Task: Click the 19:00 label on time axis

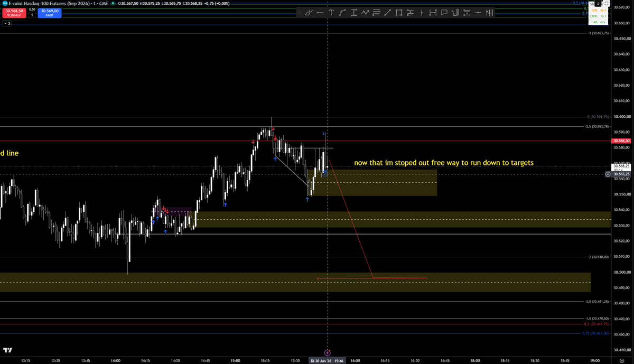Action: pos(594,360)
